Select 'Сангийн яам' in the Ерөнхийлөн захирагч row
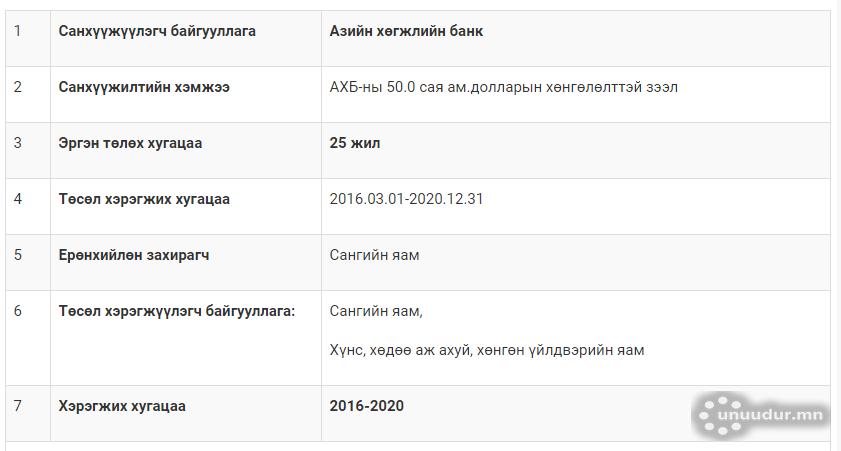The width and height of the screenshot is (841, 451). tap(374, 255)
